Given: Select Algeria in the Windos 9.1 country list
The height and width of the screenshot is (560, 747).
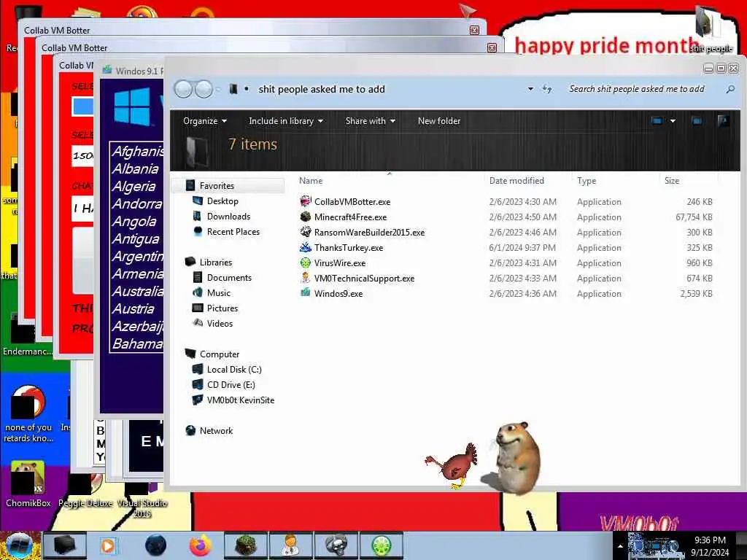Looking at the screenshot, I should tap(134, 187).
